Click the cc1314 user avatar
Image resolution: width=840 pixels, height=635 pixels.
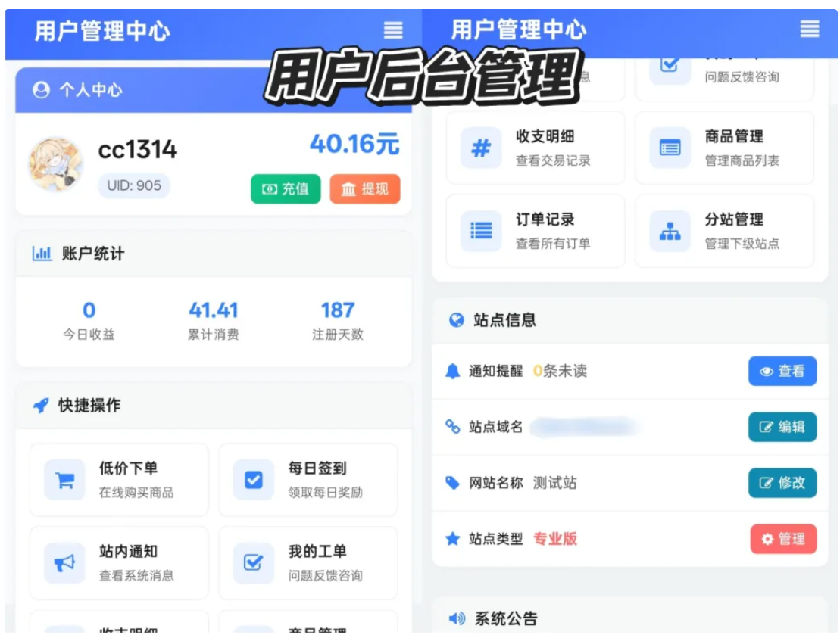(x=56, y=164)
